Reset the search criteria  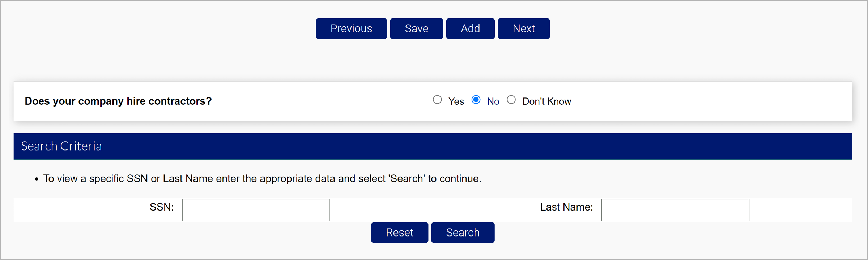coord(399,233)
